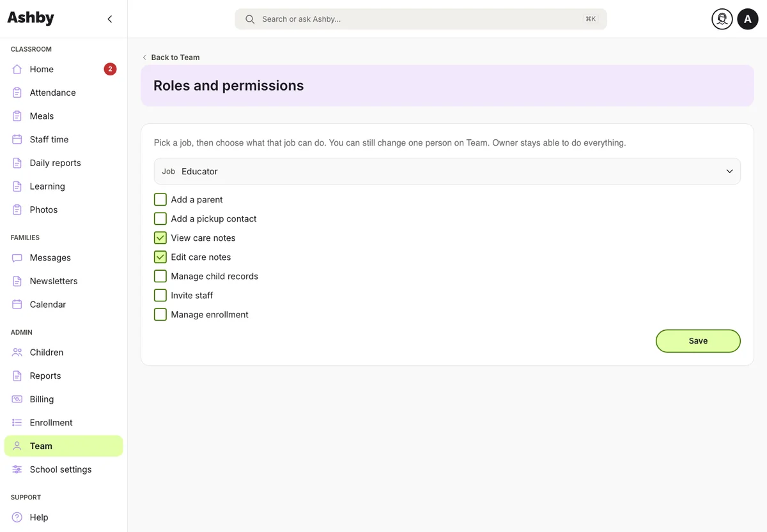
Task: Go back via Back to Team link
Action: [x=171, y=57]
